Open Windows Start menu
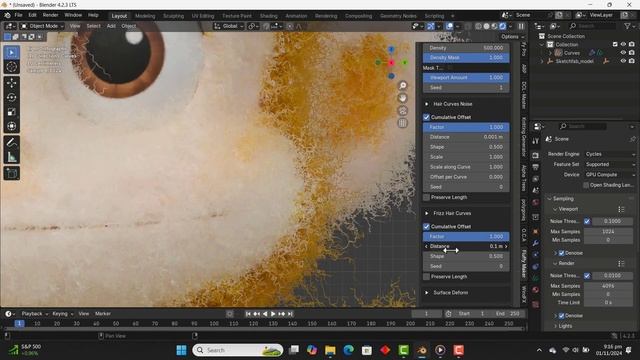The height and width of the screenshot is (360, 640). pos(181,350)
